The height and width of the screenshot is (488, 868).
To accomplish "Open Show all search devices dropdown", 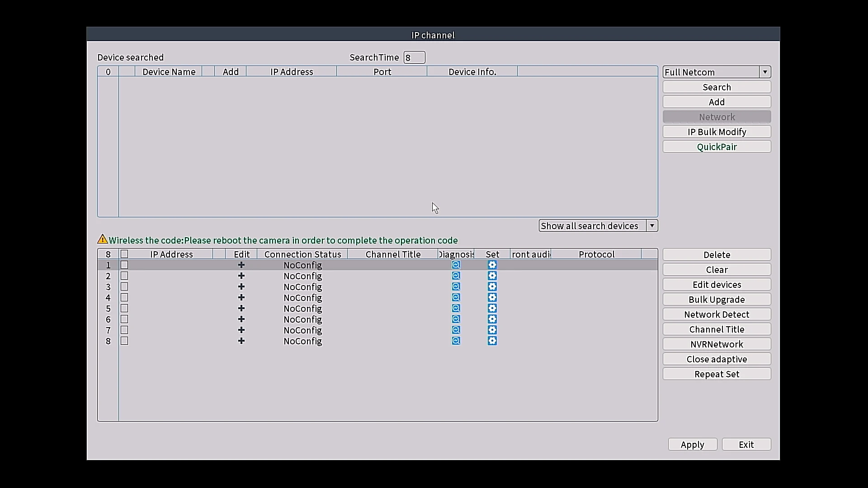I will [x=652, y=226].
